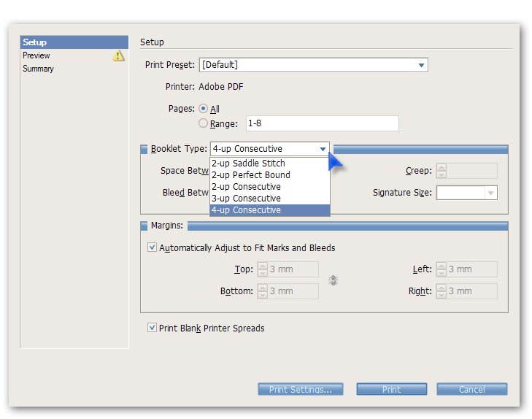Click the Top margin stepper
Screen dimensions: 532x419
[x=262, y=269]
